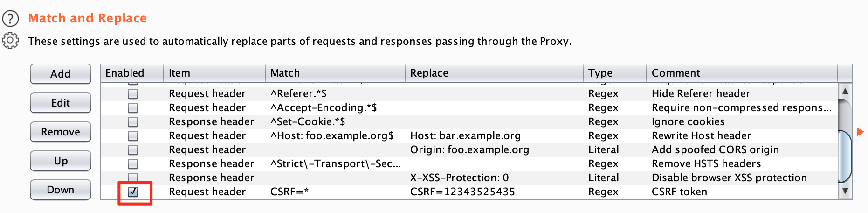Click Remove to delete the rule
868x213 pixels.
[x=61, y=132]
